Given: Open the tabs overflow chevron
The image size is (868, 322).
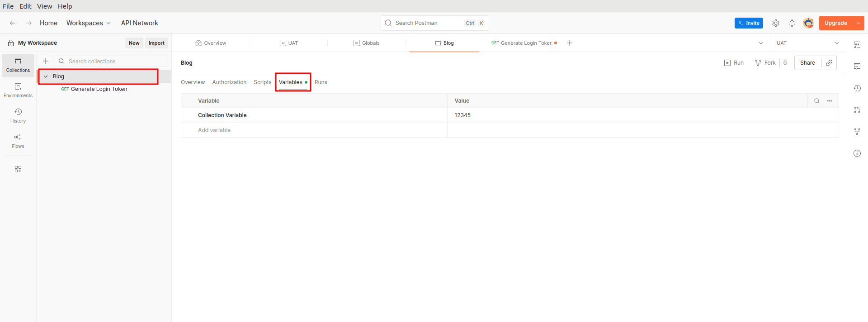Looking at the screenshot, I should point(761,43).
